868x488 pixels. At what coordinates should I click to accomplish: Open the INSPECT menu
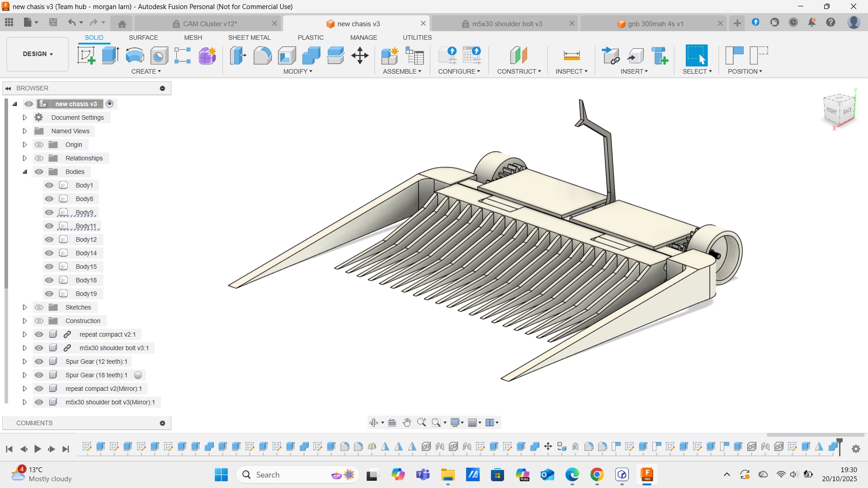[x=571, y=71]
